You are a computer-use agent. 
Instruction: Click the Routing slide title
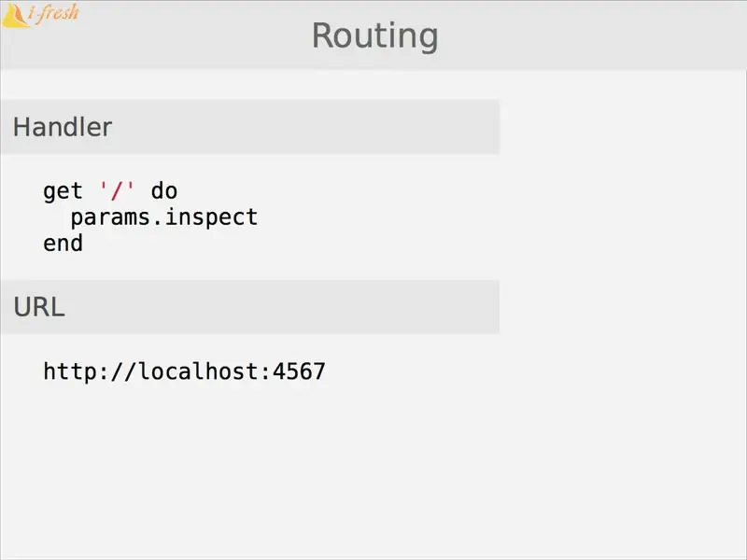point(375,36)
